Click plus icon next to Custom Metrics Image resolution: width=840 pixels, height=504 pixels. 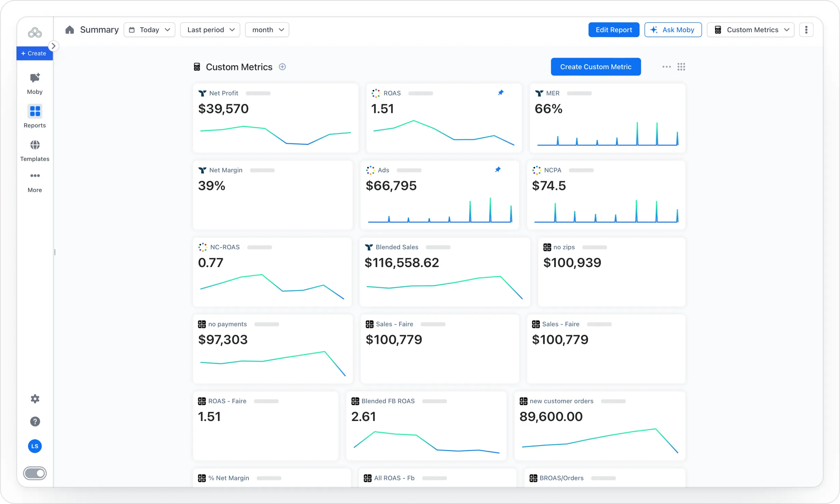tap(282, 67)
